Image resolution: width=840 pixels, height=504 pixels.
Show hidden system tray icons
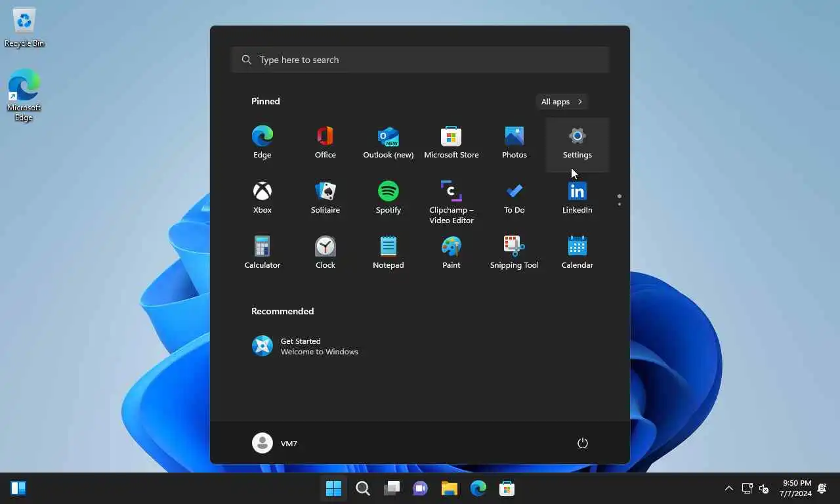(x=728, y=488)
